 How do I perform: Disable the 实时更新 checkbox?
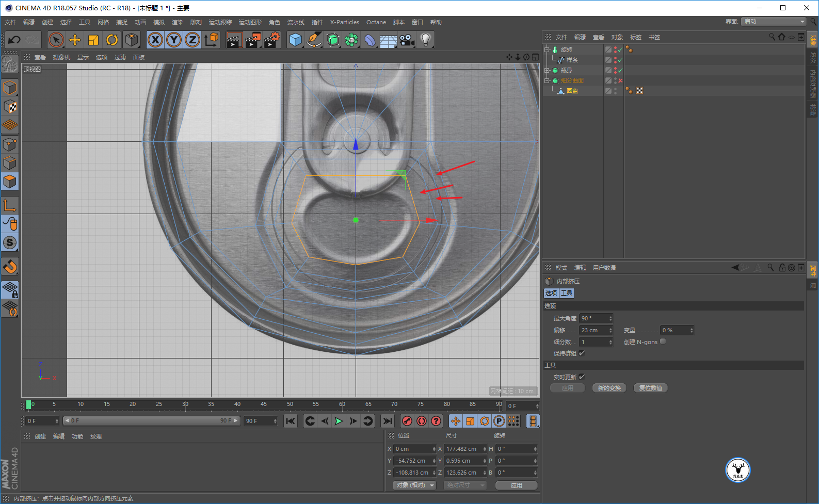[582, 377]
